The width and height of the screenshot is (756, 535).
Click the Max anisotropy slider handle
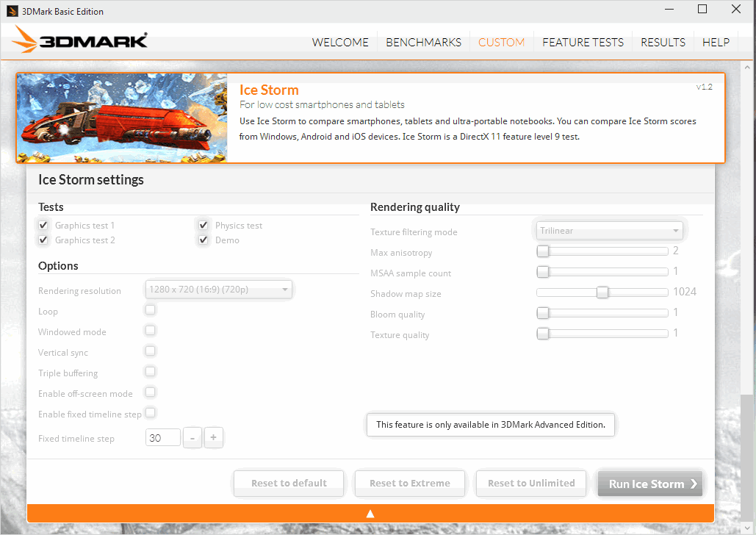tap(543, 251)
